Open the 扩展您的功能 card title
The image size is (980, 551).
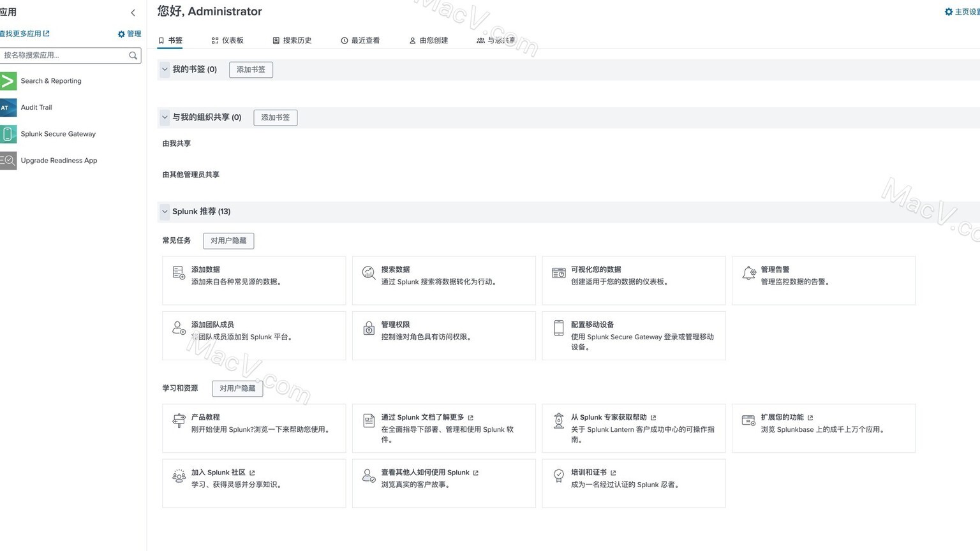point(782,417)
